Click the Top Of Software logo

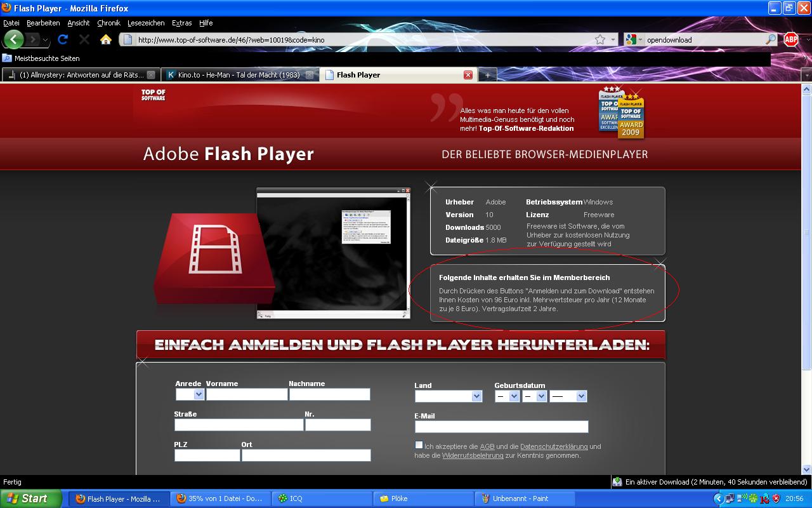coord(153,95)
